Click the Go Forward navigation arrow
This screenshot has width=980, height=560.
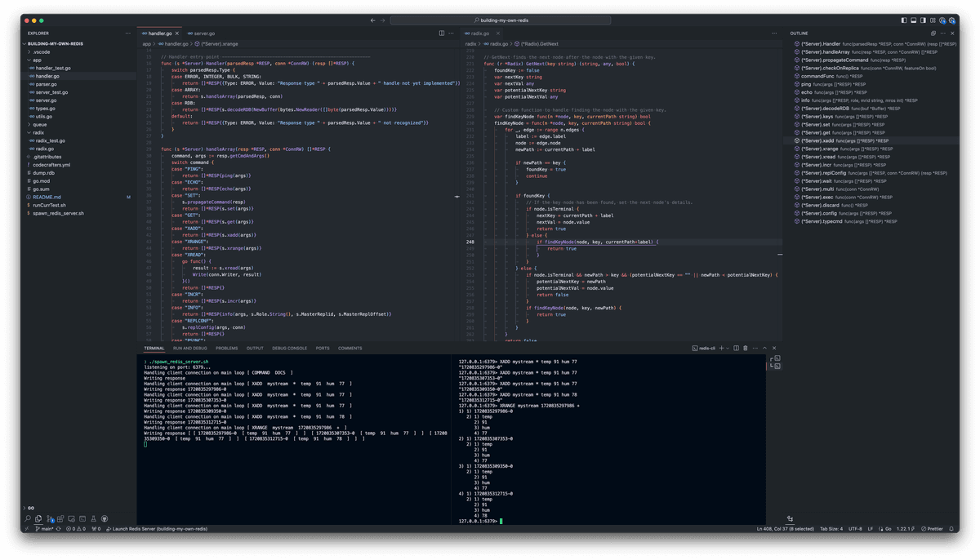click(x=383, y=20)
